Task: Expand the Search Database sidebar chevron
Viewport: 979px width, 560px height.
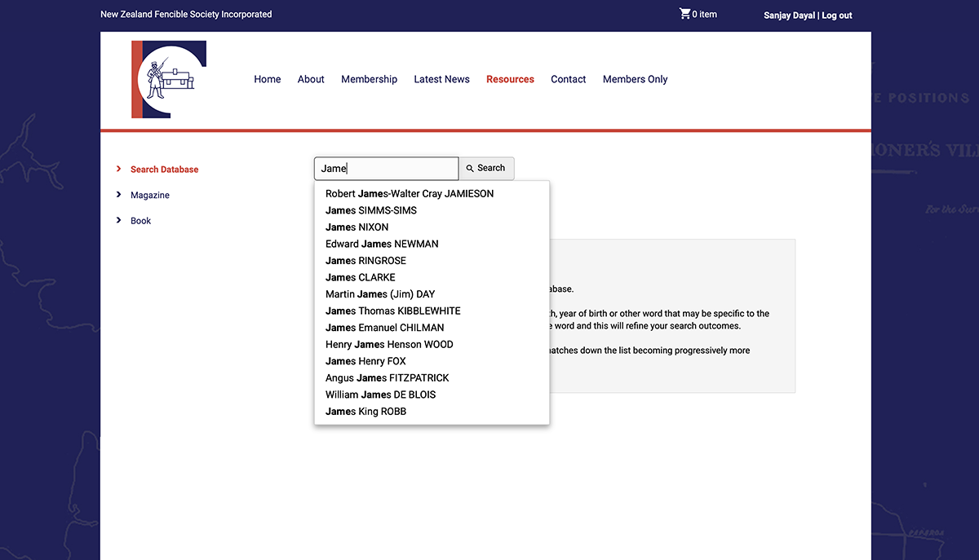Action: click(119, 169)
